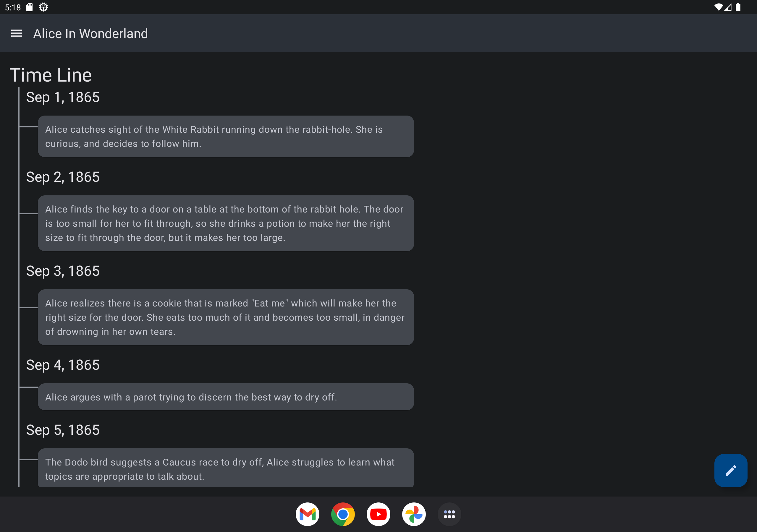
Task: Select the Sep 3, 1865 date heading
Action: coord(63,271)
